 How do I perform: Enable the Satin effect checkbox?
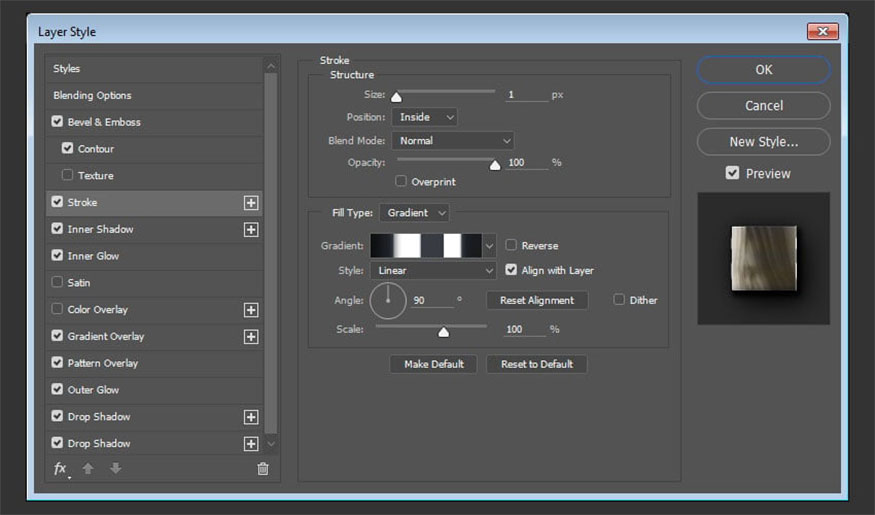tap(57, 283)
